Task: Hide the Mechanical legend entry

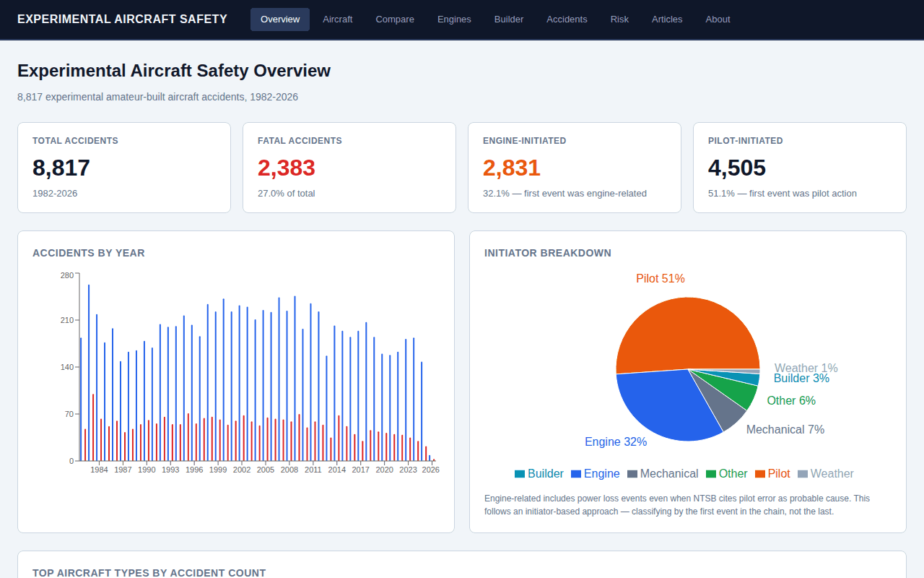Action: (663, 473)
